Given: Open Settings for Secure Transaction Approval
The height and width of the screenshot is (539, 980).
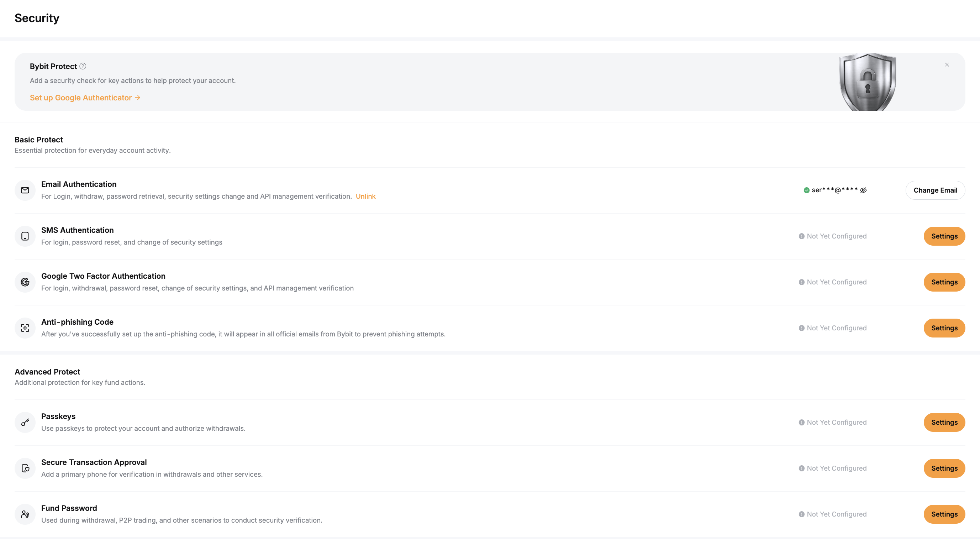Looking at the screenshot, I should coord(944,468).
